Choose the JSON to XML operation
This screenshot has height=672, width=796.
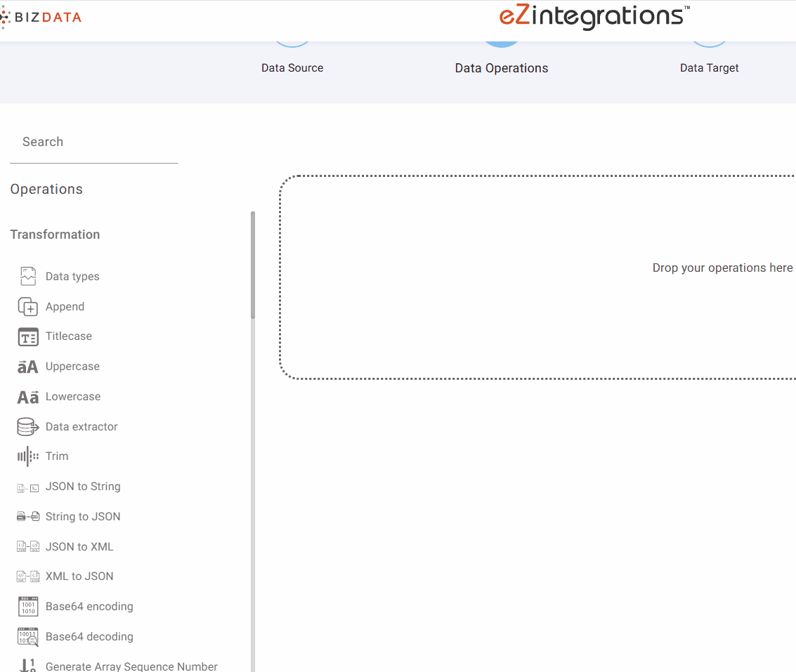(79, 547)
